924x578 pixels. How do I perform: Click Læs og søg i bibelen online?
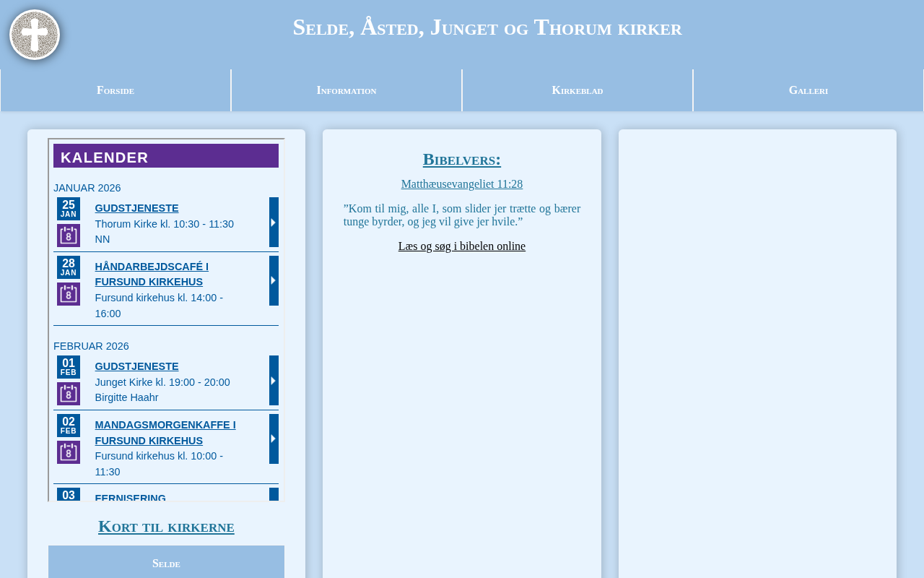462,246
